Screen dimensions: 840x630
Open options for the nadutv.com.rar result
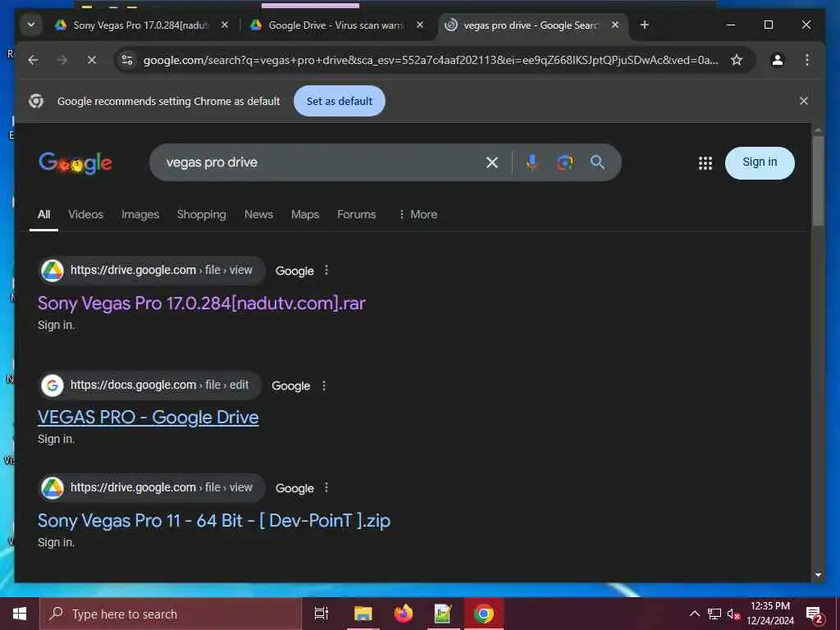click(326, 271)
